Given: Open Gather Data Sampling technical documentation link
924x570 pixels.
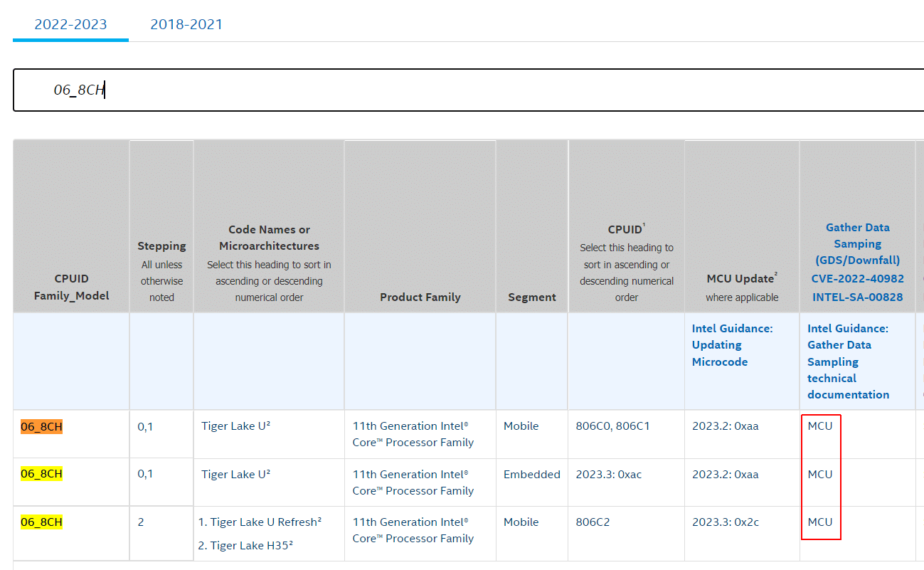Looking at the screenshot, I should click(848, 361).
